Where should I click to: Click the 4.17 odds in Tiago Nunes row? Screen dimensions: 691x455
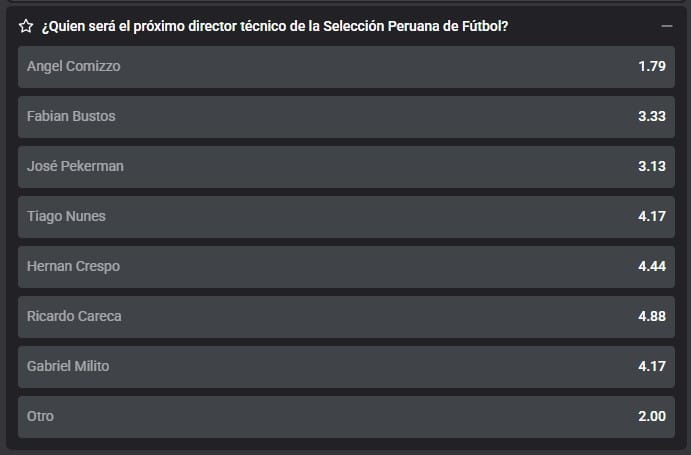point(652,216)
